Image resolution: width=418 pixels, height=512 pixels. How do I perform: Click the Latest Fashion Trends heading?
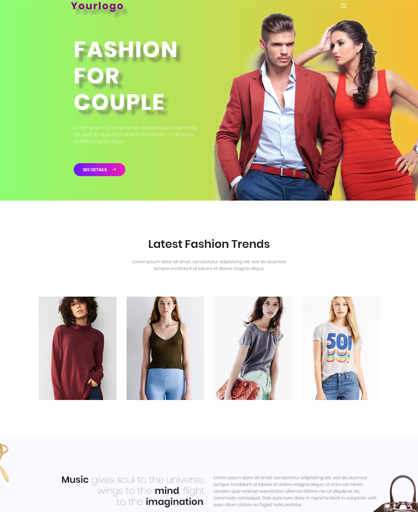point(209,244)
